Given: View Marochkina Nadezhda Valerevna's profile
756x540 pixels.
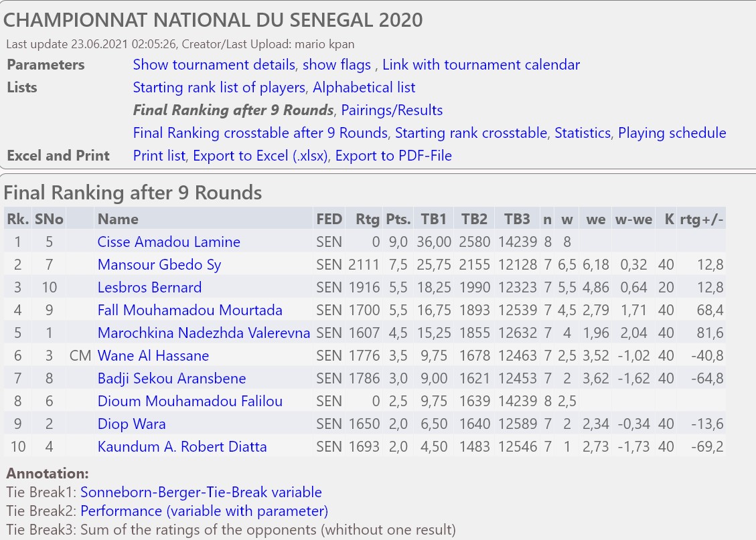Looking at the screenshot, I should point(204,333).
